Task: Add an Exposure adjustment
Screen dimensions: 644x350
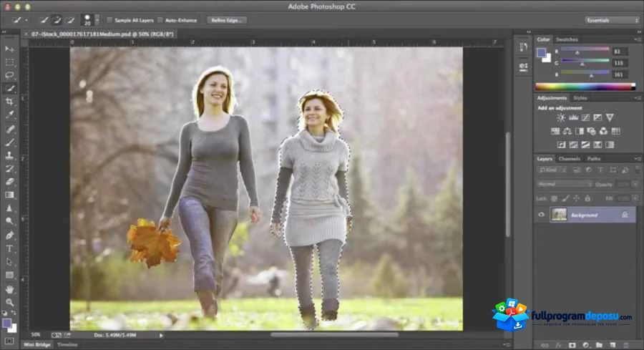Action: click(x=597, y=117)
